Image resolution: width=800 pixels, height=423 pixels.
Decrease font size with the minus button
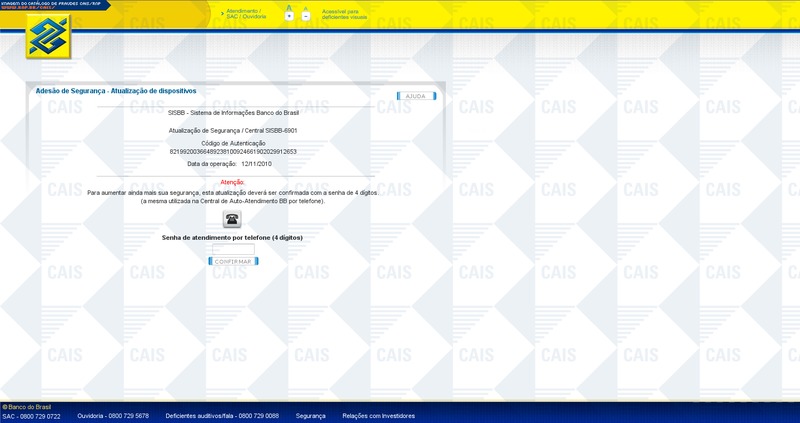305,16
